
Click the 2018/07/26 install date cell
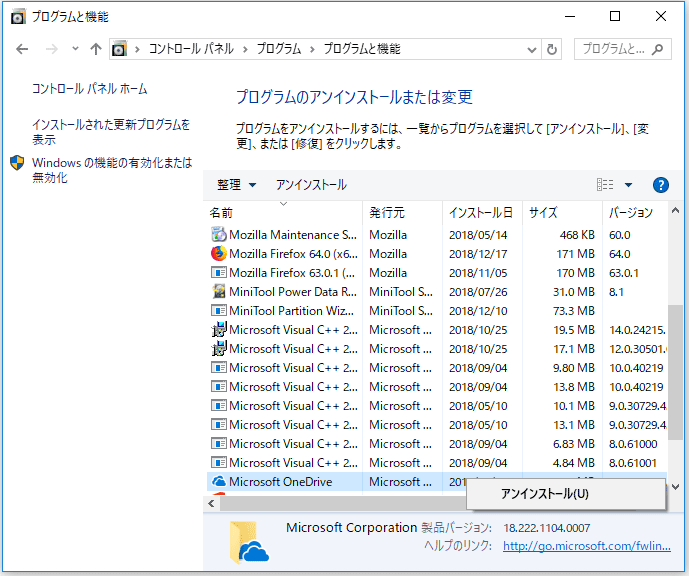(478, 292)
